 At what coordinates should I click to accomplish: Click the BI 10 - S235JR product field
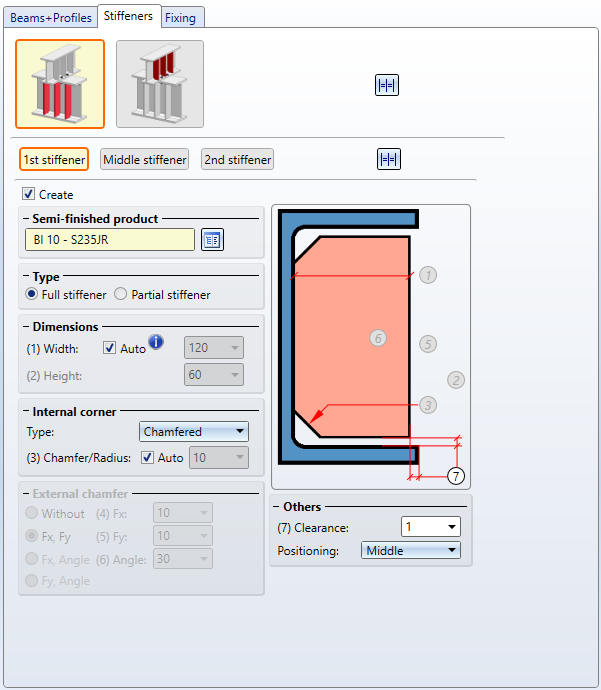tap(110, 240)
